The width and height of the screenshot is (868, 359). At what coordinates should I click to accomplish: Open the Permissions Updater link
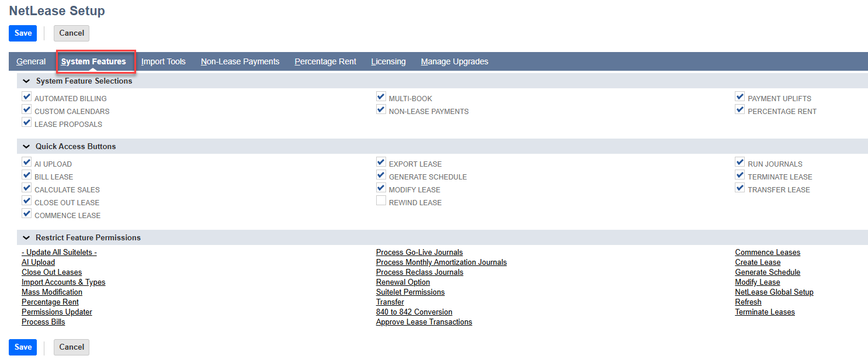point(57,312)
